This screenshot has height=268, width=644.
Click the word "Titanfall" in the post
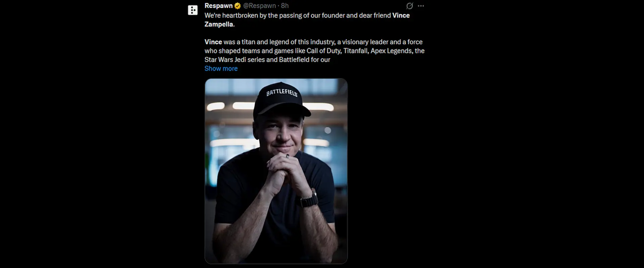355,51
